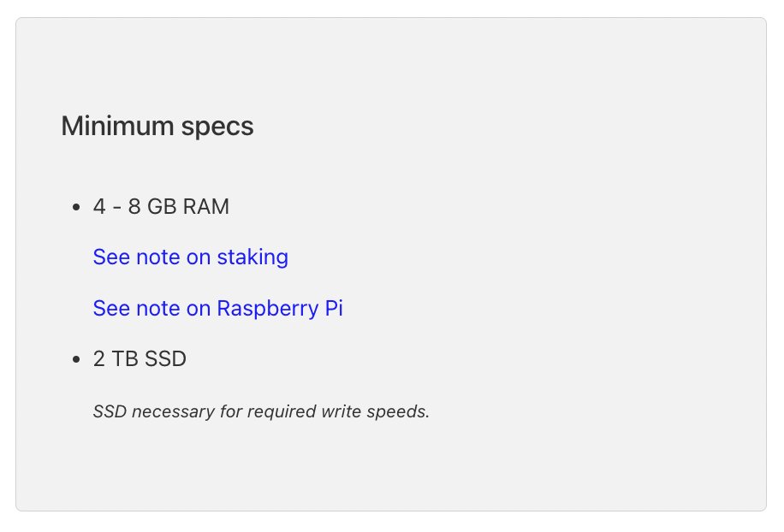This screenshot has height=532, width=784.
Task: Click the bullet point before '2 TB SSD'
Action: [x=77, y=360]
